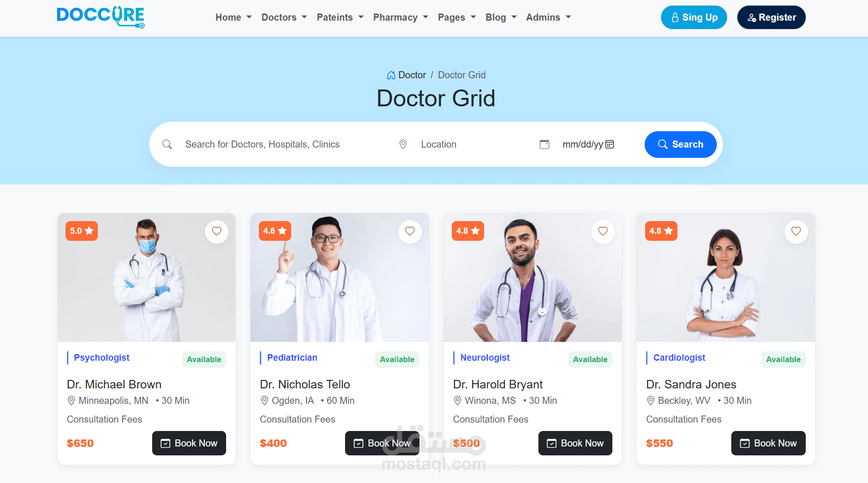Focus the Search for Doctors input field
Viewport: 868px width, 483px height.
coord(281,144)
